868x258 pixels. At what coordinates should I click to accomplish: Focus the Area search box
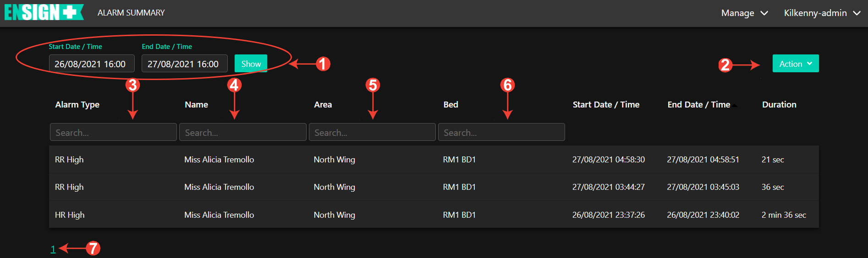point(372,132)
